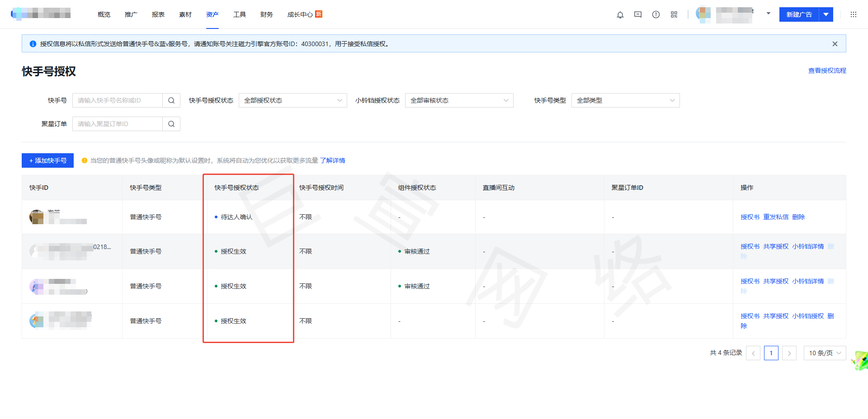Open the apps grid menu icon
Screen dimensions: 868x419
(x=854, y=14)
